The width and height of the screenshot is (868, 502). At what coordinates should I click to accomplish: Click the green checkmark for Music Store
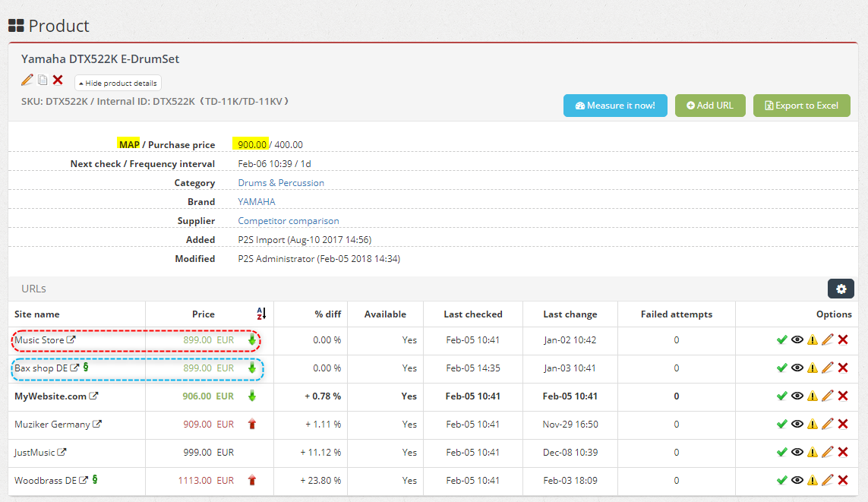coord(781,339)
